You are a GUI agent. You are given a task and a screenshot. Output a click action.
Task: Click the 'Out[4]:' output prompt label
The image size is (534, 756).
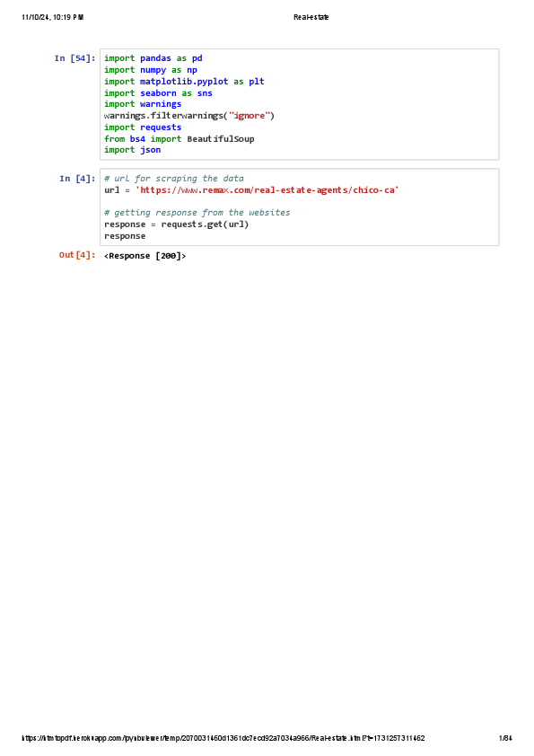tap(77, 255)
